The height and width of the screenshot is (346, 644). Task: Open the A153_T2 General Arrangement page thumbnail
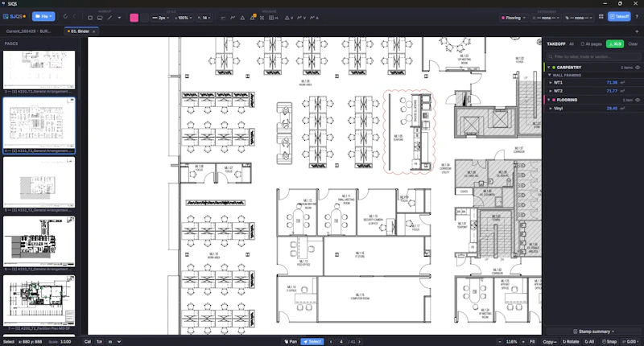click(x=39, y=241)
